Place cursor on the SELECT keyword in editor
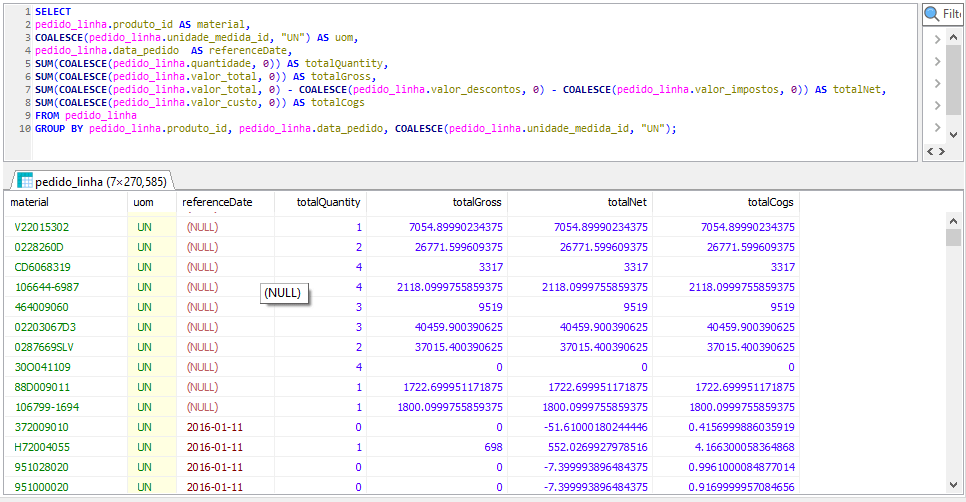This screenshot has height=502, width=966. (x=52, y=12)
